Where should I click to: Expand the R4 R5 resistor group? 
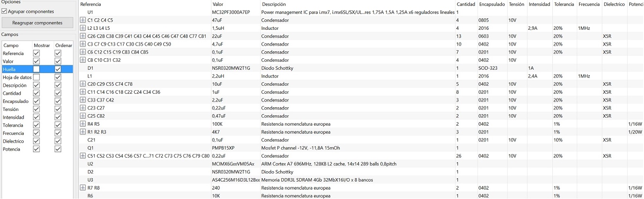tap(83, 124)
